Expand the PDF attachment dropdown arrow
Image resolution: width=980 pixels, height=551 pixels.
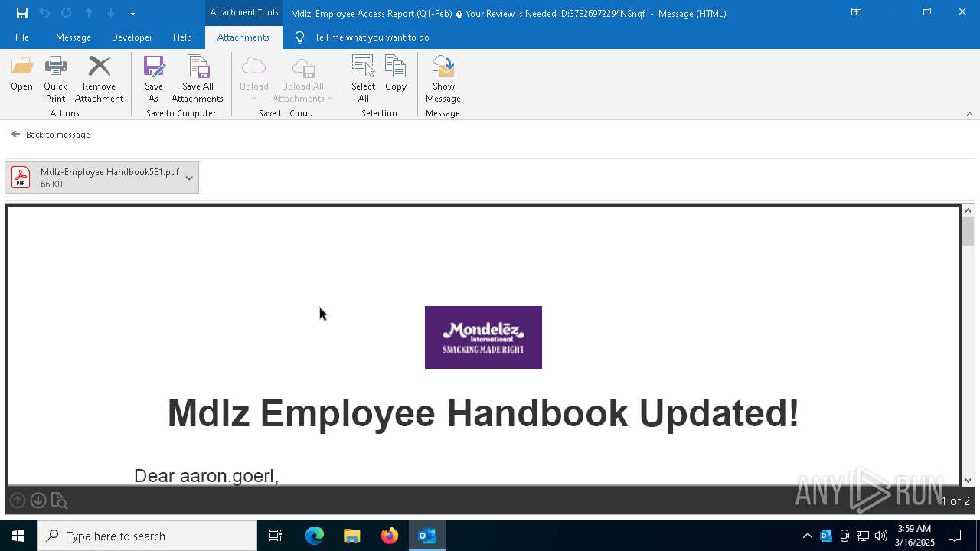pyautogui.click(x=189, y=178)
